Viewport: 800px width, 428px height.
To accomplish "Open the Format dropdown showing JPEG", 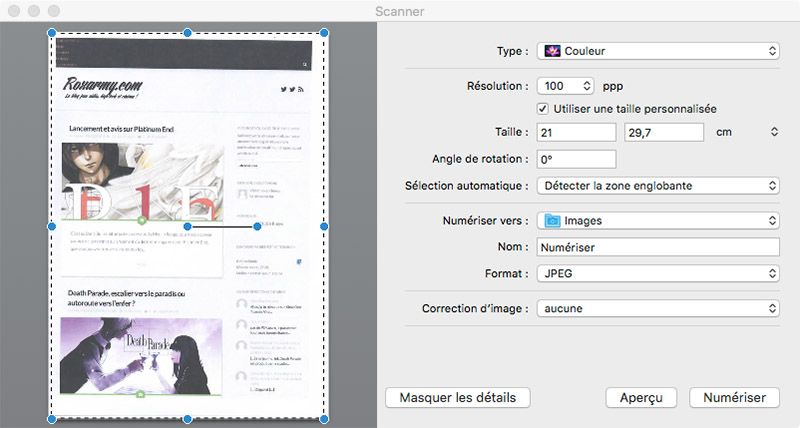I will 657,272.
